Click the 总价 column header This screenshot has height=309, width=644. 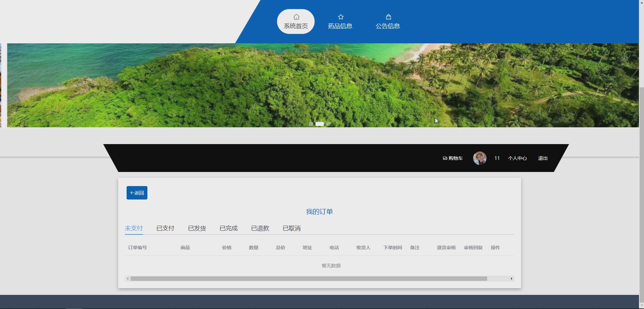pyautogui.click(x=280, y=248)
